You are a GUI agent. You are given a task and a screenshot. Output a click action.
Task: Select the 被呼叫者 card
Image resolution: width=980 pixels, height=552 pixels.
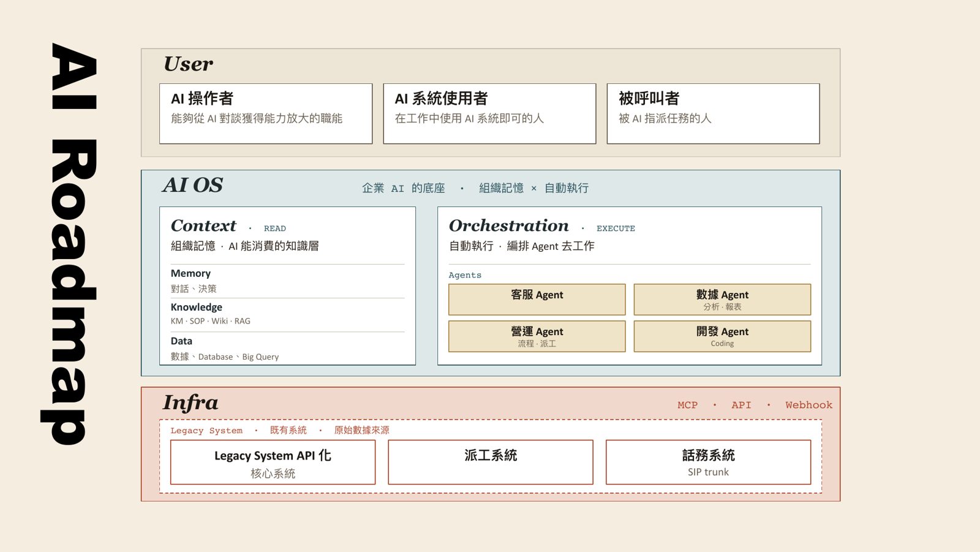tap(713, 114)
